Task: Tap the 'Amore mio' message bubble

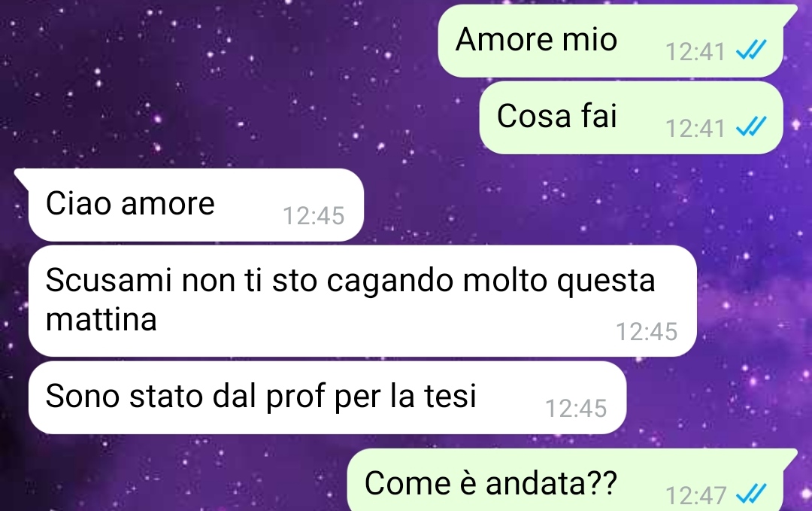Action: click(611, 41)
